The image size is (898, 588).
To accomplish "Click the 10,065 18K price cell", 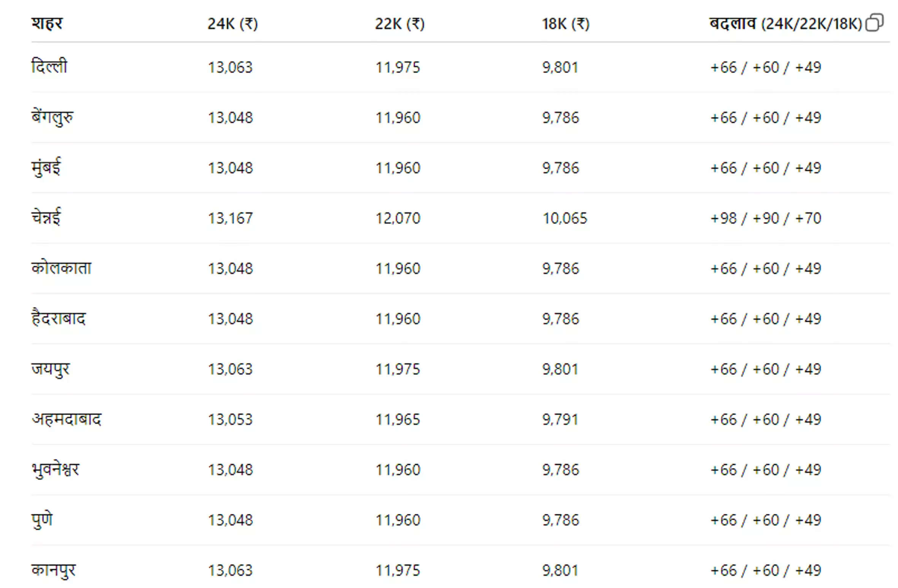I will 565,218.
